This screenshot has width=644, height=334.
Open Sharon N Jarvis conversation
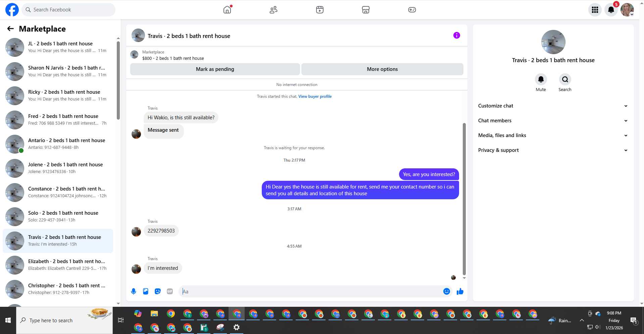tap(58, 71)
